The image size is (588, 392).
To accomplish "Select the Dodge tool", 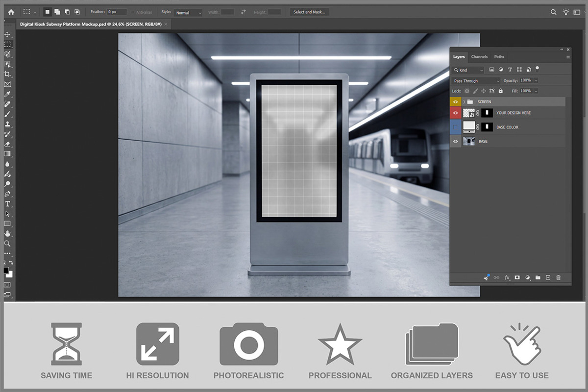I will click(7, 184).
